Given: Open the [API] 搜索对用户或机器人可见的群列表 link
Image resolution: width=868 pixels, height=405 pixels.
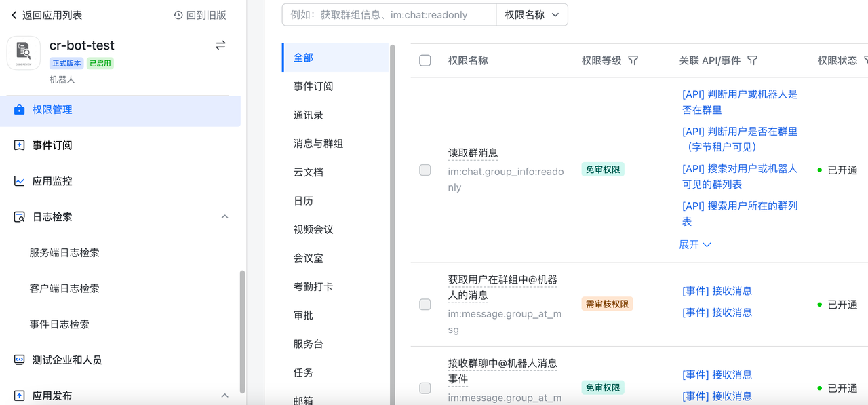Looking at the screenshot, I should pos(740,176).
